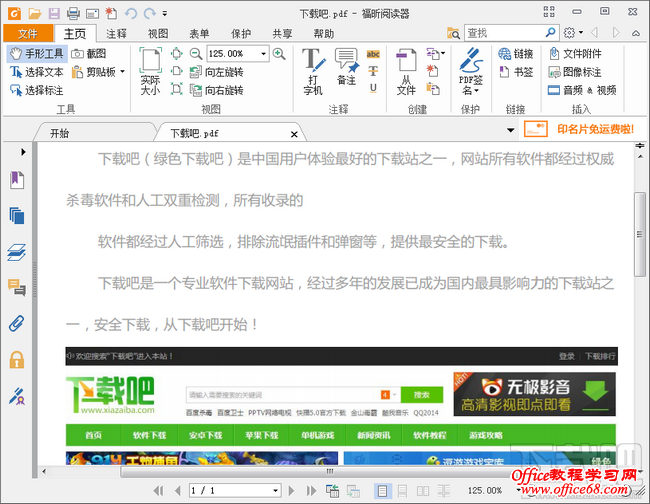Add a Note comment
Viewport: 650px width, 504px height.
tap(347, 66)
